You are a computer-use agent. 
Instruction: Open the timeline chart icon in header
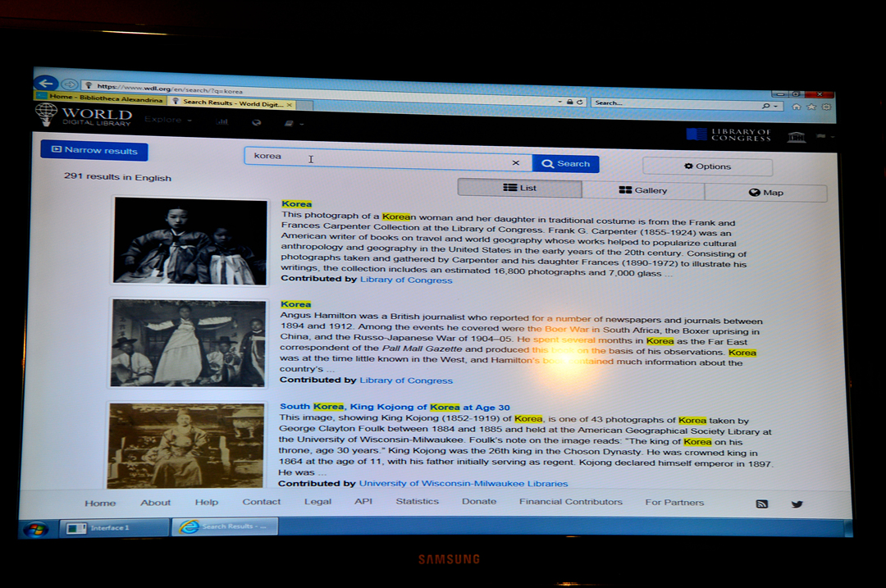click(221, 121)
